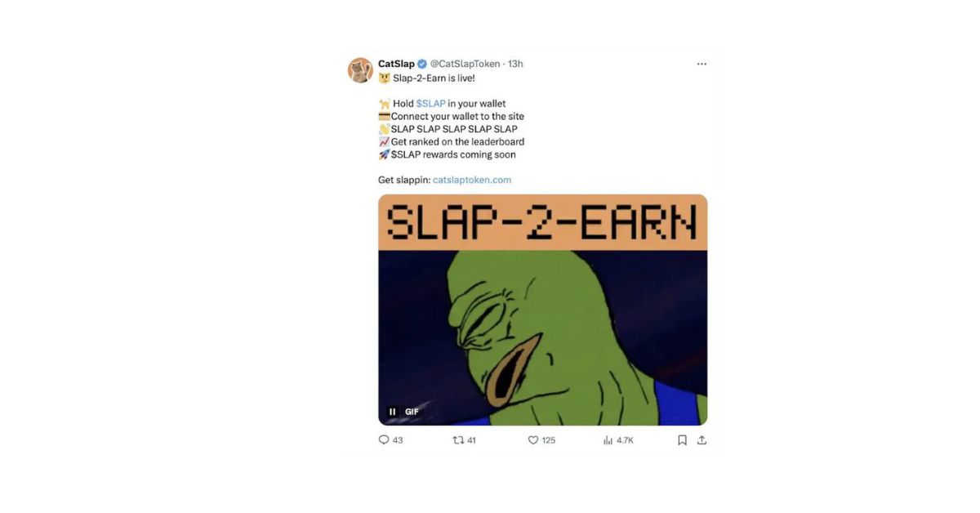Click the CatSlap display name
This screenshot has height=513, width=980.
click(x=396, y=64)
